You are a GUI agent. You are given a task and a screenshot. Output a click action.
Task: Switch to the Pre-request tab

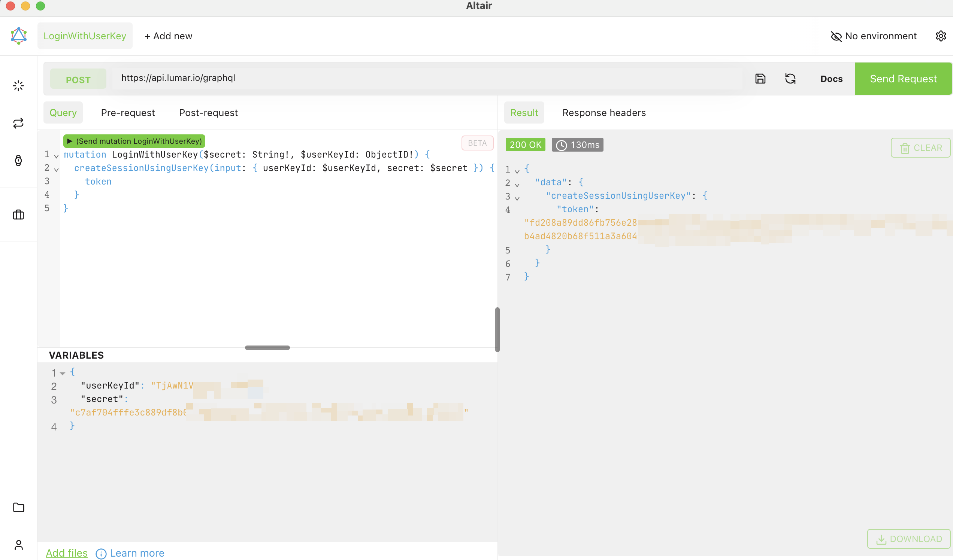127,113
